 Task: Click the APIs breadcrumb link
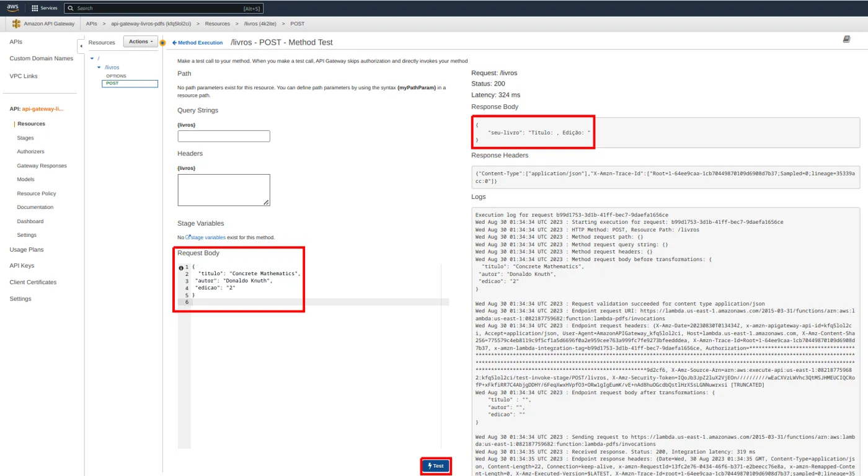tap(91, 24)
